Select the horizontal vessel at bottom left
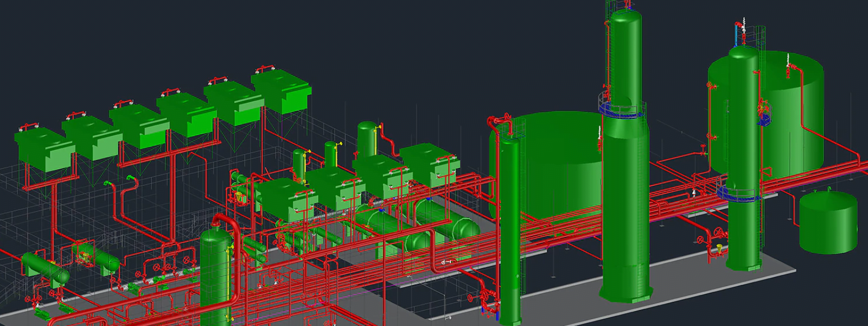868x326 pixels. (x=44, y=267)
